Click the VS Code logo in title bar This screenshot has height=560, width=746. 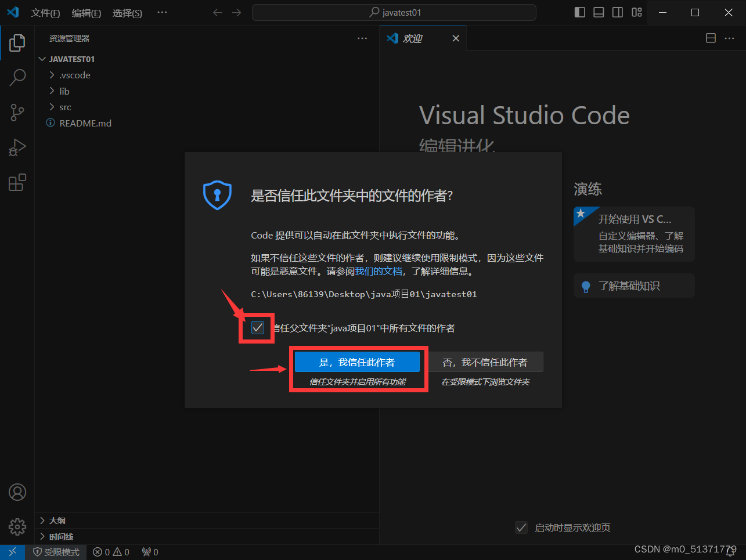[13, 12]
